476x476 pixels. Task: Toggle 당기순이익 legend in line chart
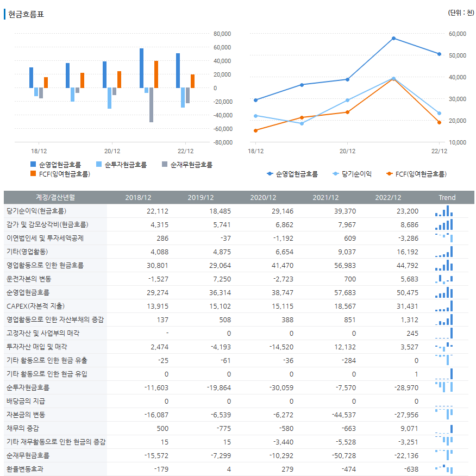352,174
